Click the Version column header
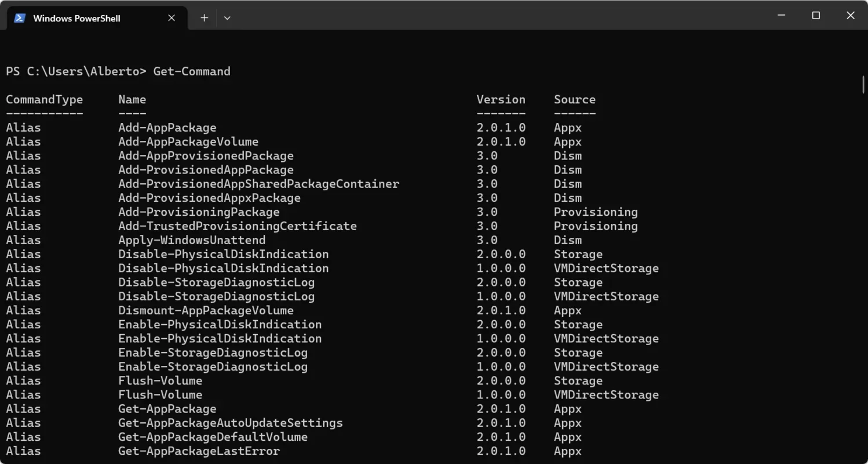This screenshot has width=868, height=464. point(501,99)
